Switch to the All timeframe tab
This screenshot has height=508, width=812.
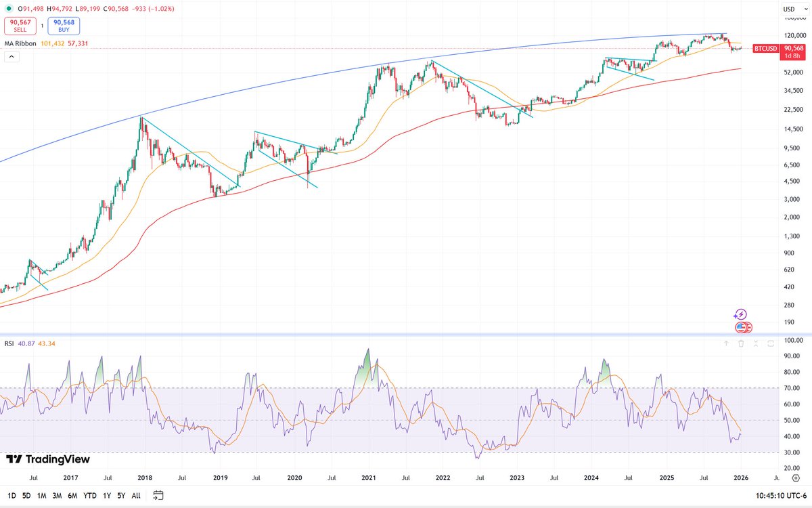pos(135,496)
